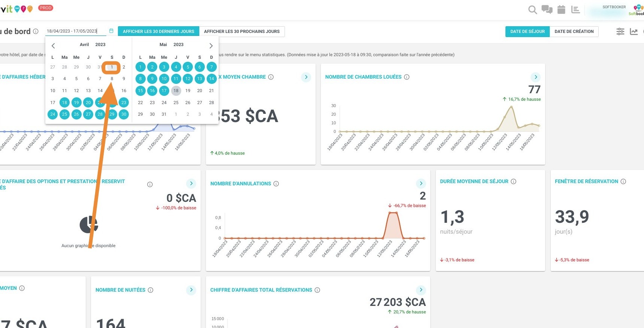The image size is (644, 328).
Task: Open the chat messages icon
Action: 547,10
